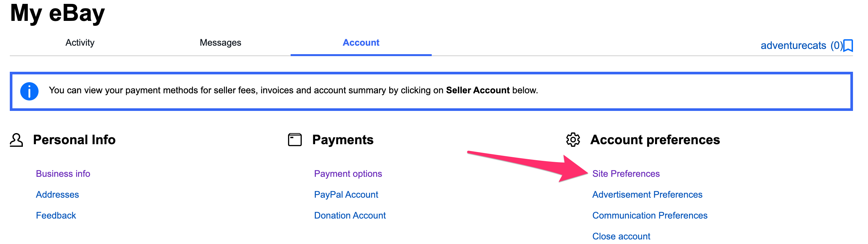Viewport: 868px width, 244px height.
Task: Click the Payments wallet icon
Action: click(295, 140)
